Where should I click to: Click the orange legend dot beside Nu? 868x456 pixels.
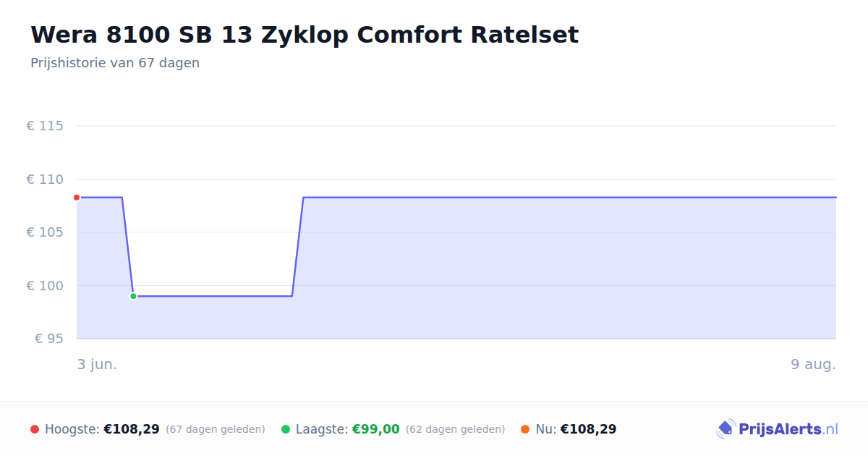click(x=525, y=429)
